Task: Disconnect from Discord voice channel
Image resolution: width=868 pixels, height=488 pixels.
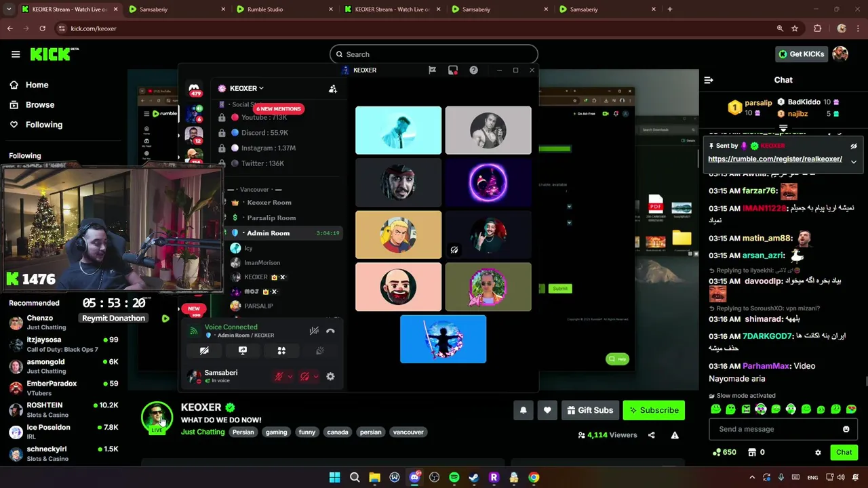Action: (x=330, y=331)
